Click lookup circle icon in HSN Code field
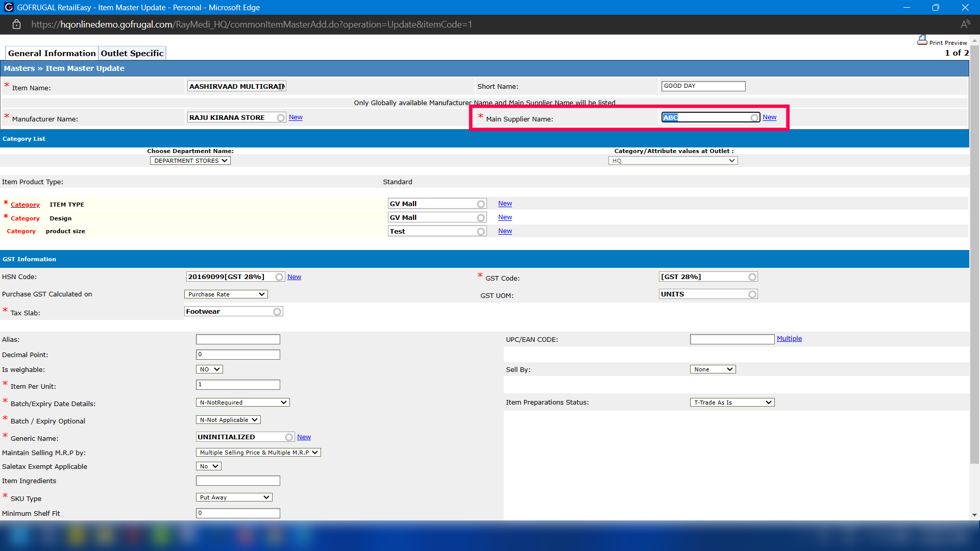 coord(279,277)
